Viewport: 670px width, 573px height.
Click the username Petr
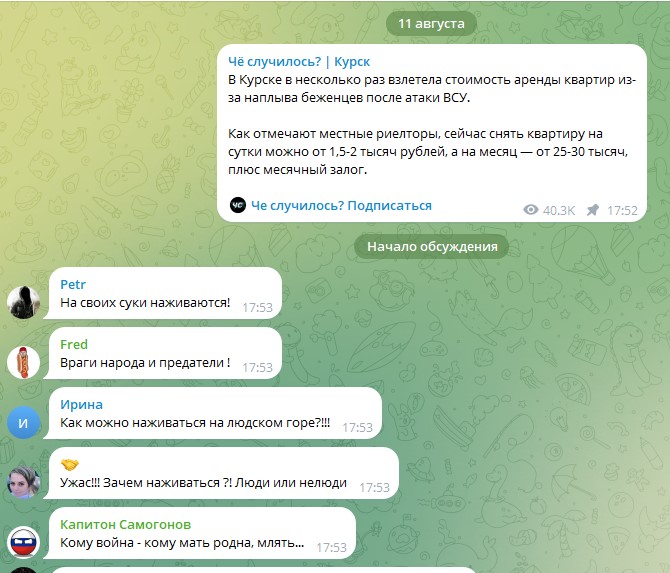(73, 285)
